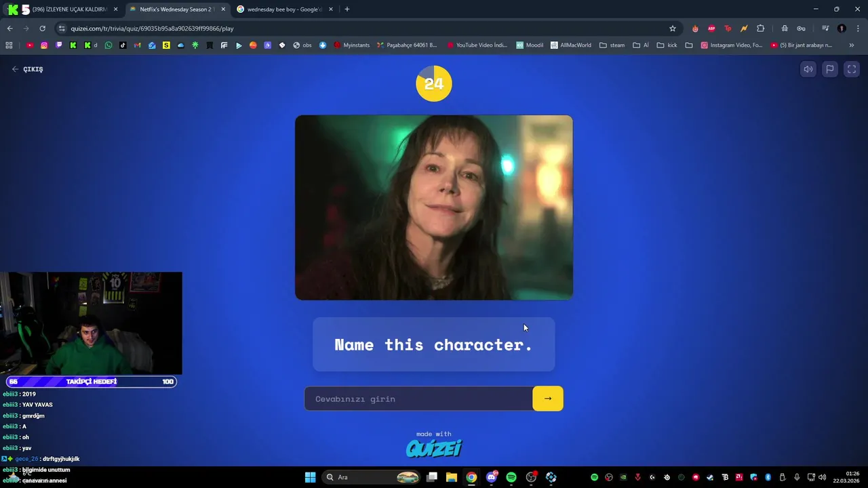
Task: Open File Explorer from the taskbar
Action: click(452, 477)
